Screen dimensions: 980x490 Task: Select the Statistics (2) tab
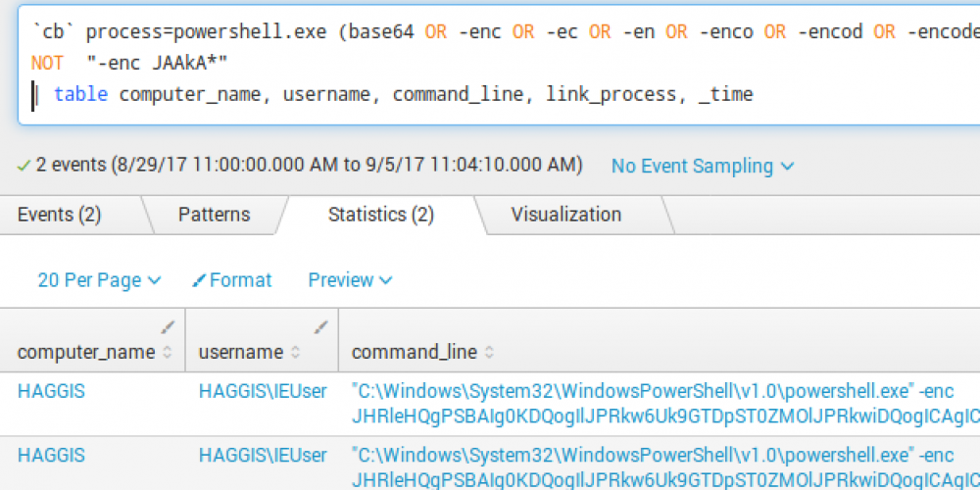[380, 215]
